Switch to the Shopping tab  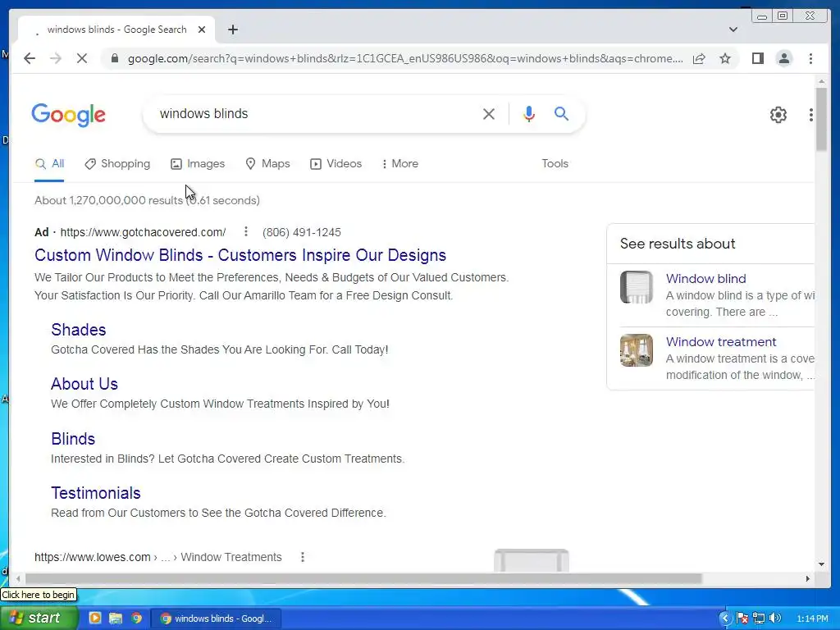tap(117, 164)
